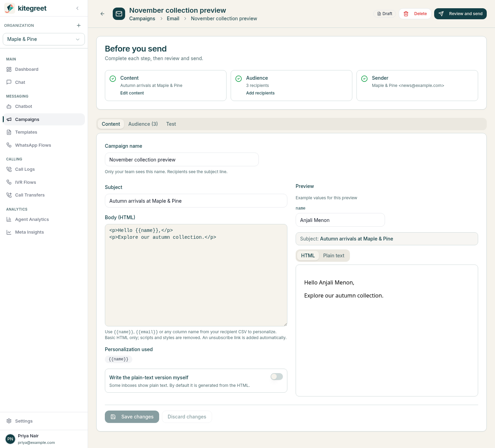Open Agent Analytics in the sidebar

tap(44, 220)
